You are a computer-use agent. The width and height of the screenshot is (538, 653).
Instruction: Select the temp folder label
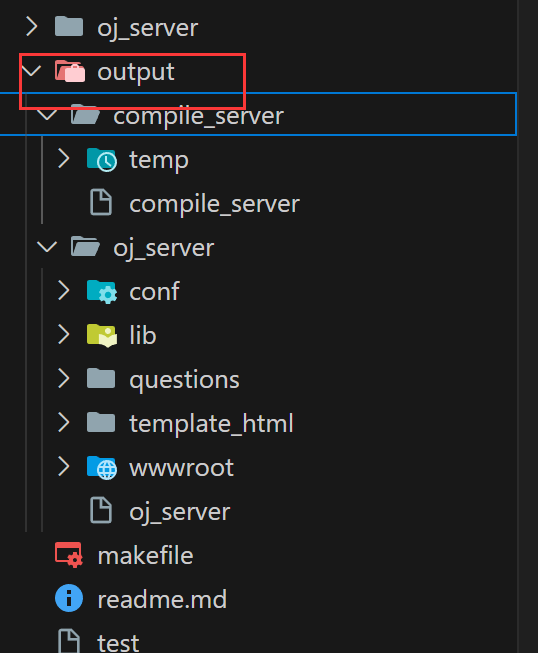coord(159,161)
